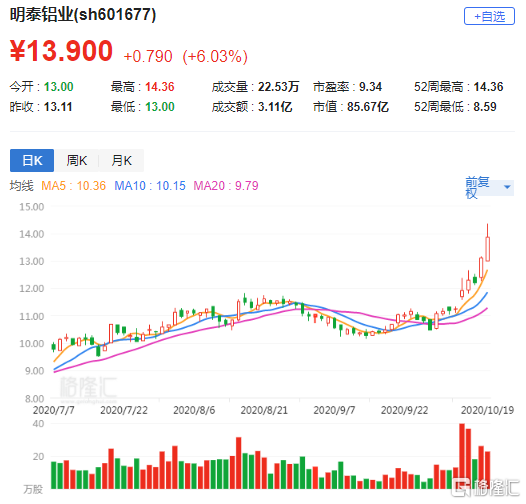Click the MA10 : 10.15 indicator label
The height and width of the screenshot is (504, 526).
click(x=150, y=186)
